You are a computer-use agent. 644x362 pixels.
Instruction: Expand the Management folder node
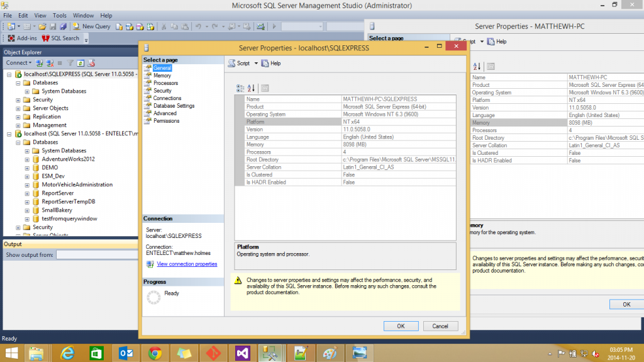[18, 125]
